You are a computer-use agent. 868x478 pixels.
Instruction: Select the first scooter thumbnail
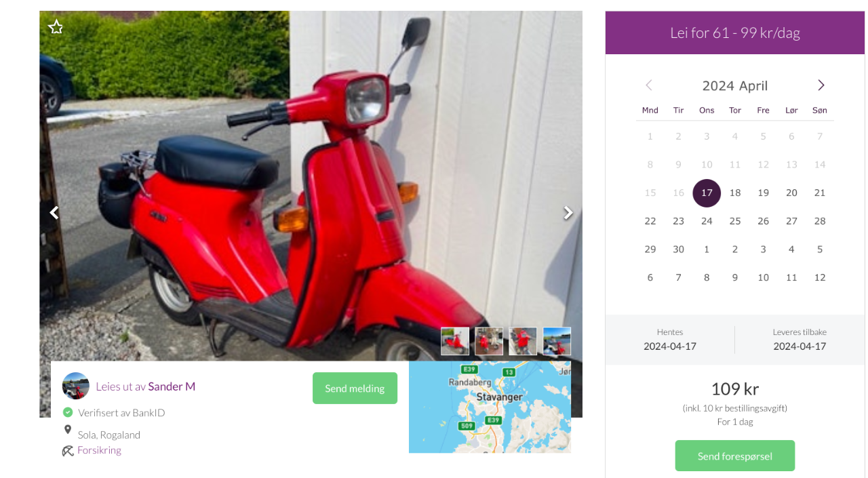point(455,341)
